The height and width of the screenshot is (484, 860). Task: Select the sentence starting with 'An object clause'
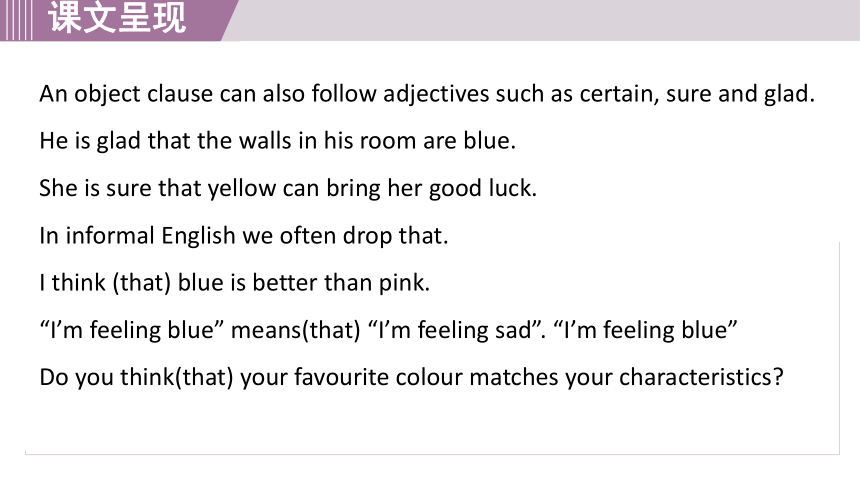coord(427,94)
